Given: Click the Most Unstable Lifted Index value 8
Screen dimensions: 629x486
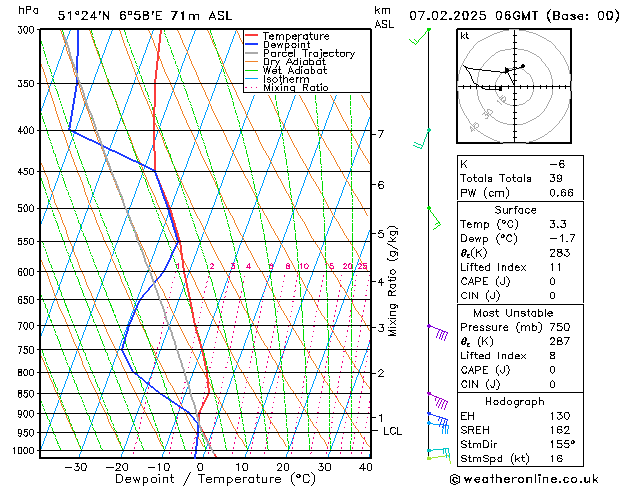Looking at the screenshot, I should pos(552,356).
